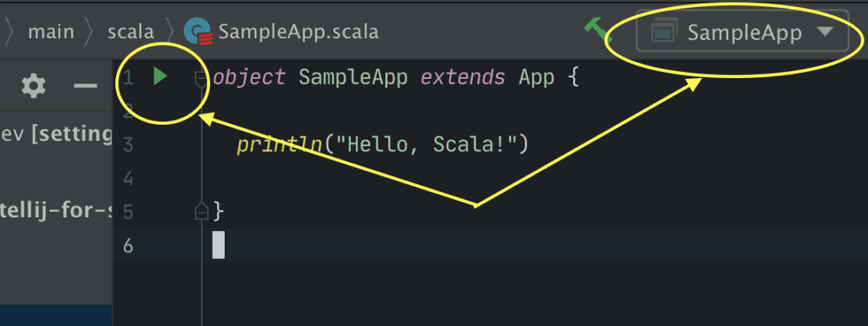Screen dimensions: 868x326
Task: Select the tellij-for-s project tree entry
Action: pos(56,212)
